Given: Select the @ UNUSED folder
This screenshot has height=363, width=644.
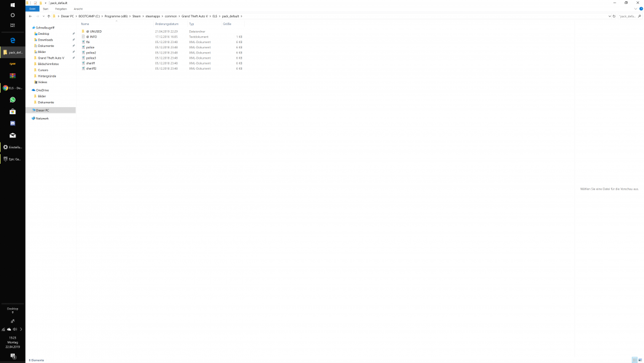Looking at the screenshot, I should 93,31.
